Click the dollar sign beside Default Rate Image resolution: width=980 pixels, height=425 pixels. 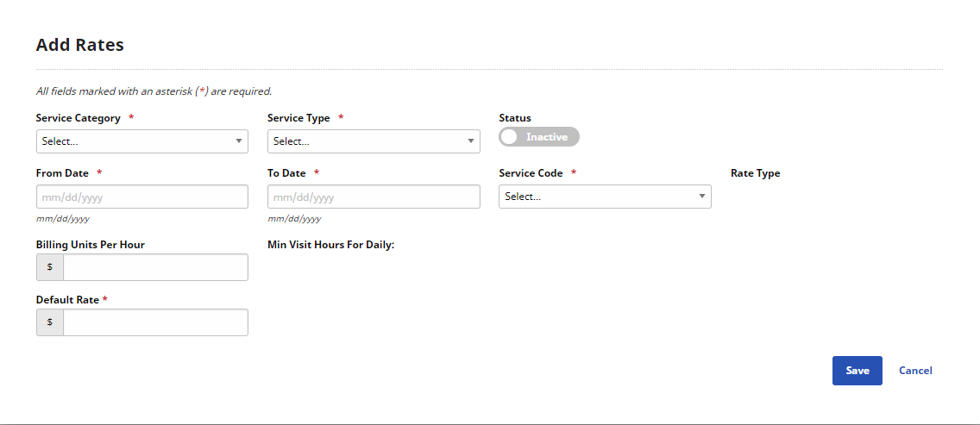tap(50, 322)
